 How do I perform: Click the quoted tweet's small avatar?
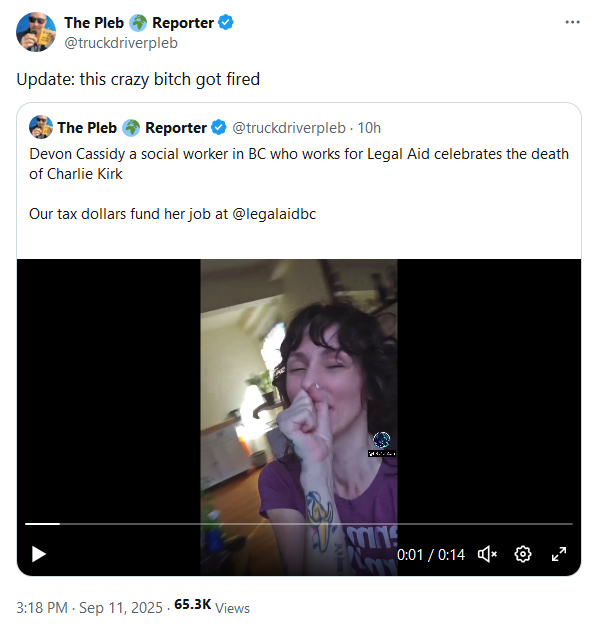(x=41, y=127)
